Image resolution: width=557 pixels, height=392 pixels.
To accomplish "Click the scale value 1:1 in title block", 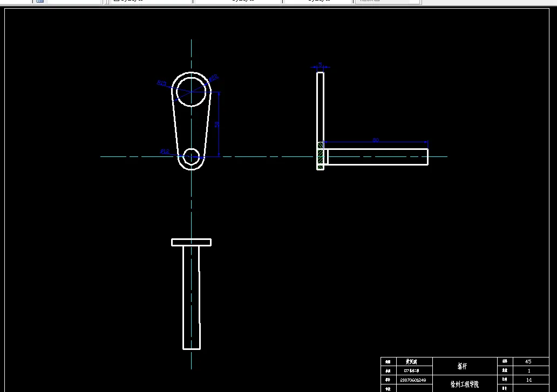I will (x=529, y=380).
